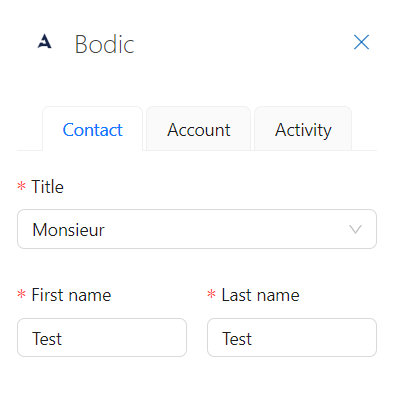Click the red asterisk beside Last name

211,295
